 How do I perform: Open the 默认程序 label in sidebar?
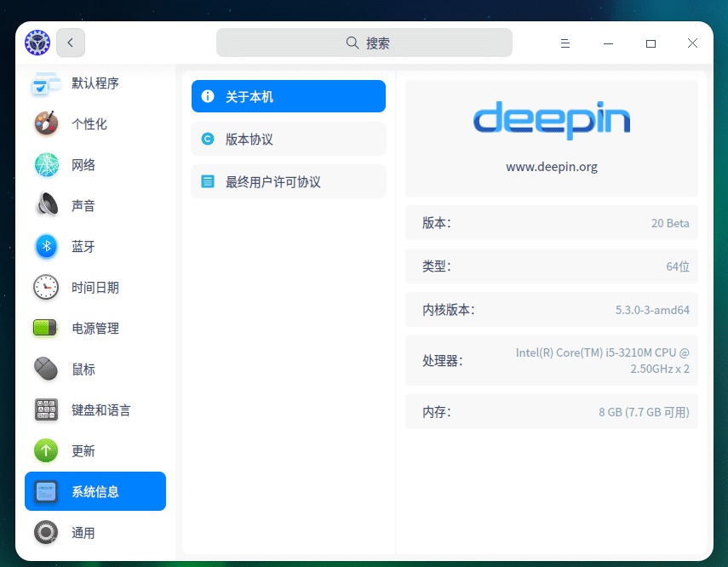(95, 83)
